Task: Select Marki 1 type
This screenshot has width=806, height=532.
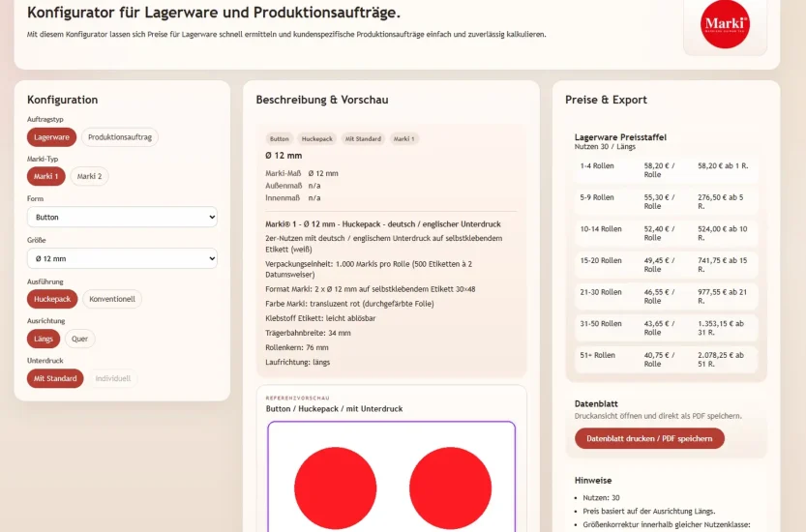Action: tap(46, 176)
